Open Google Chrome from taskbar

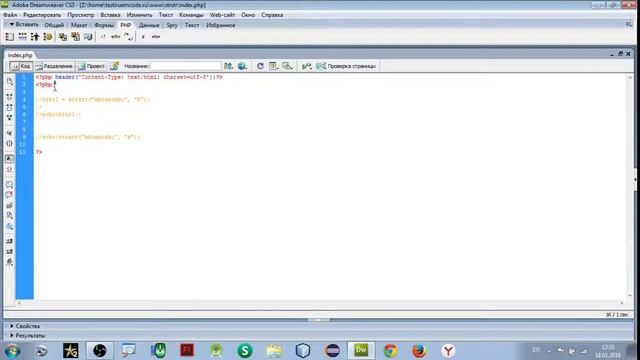pyautogui.click(x=390, y=351)
